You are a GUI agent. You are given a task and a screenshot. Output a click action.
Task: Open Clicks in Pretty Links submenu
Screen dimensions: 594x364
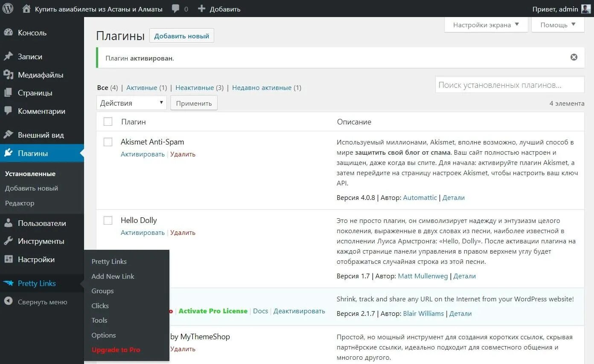(x=100, y=306)
